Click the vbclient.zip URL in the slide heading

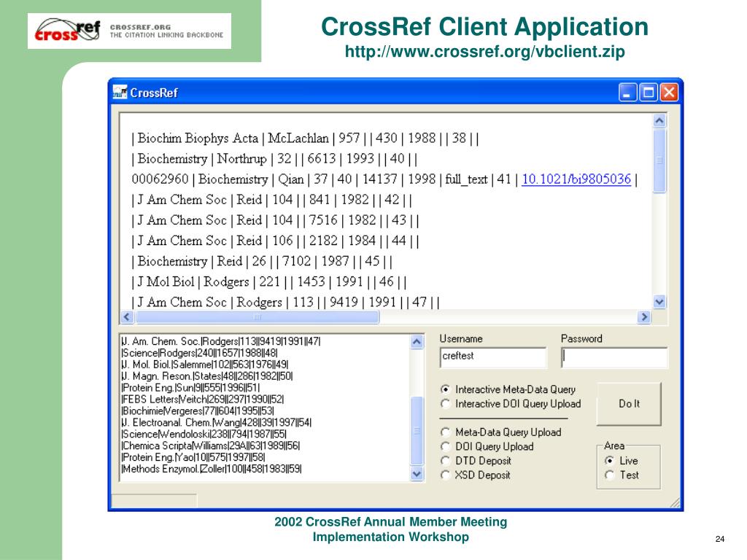484,51
